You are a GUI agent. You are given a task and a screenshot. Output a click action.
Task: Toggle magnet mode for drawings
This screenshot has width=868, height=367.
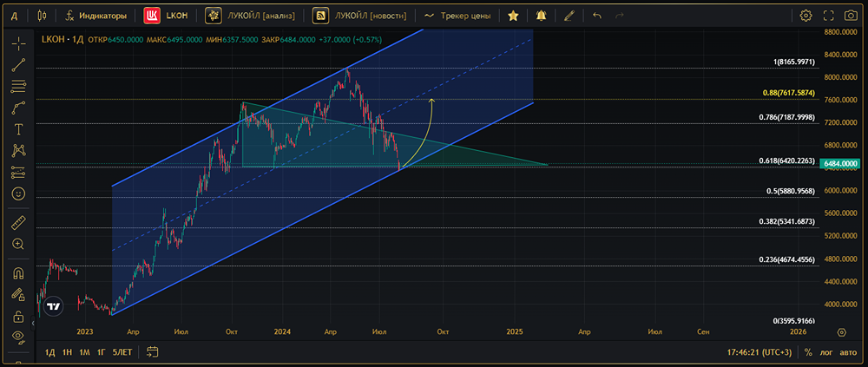pos(18,273)
